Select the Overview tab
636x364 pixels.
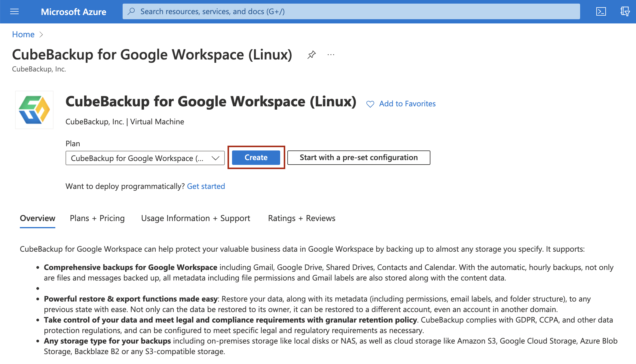tap(38, 218)
